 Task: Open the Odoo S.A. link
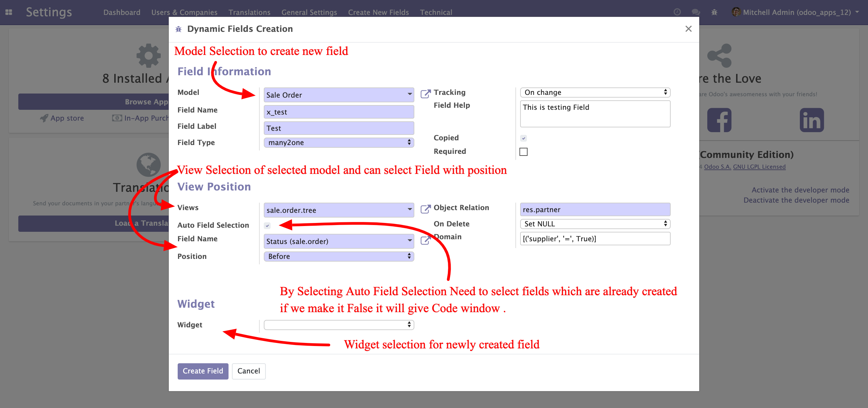tap(717, 167)
